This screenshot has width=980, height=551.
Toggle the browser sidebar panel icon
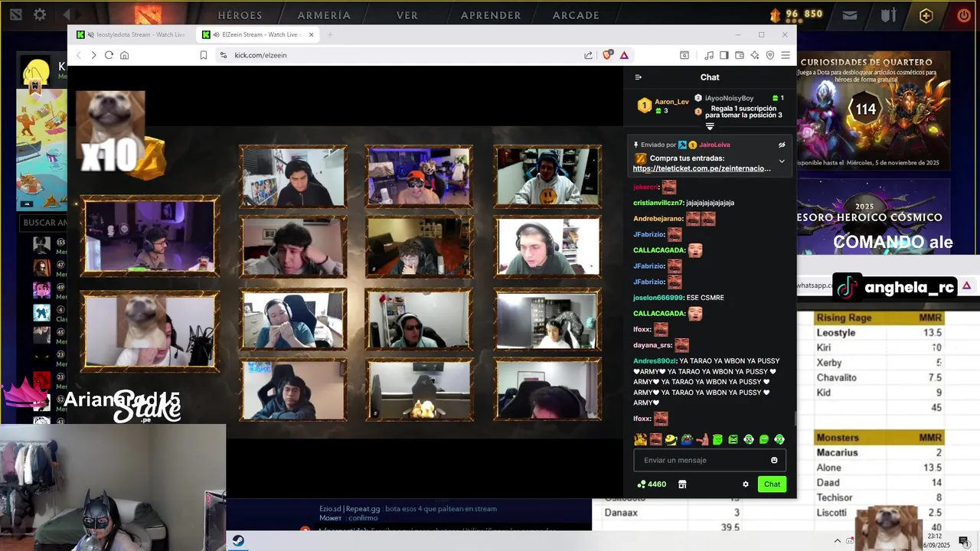724,55
